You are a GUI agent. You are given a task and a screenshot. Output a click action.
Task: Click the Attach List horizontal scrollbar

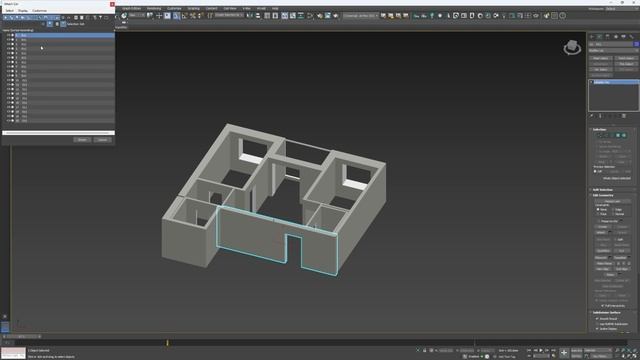[58, 133]
